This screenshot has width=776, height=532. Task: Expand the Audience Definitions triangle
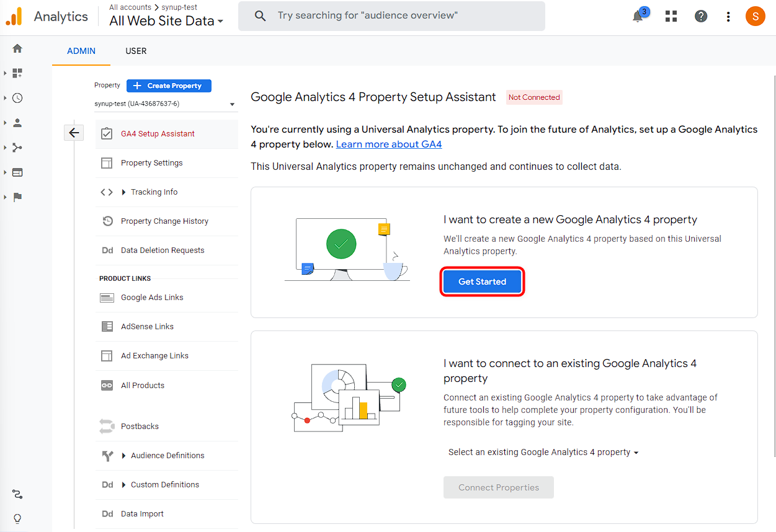pyautogui.click(x=124, y=456)
